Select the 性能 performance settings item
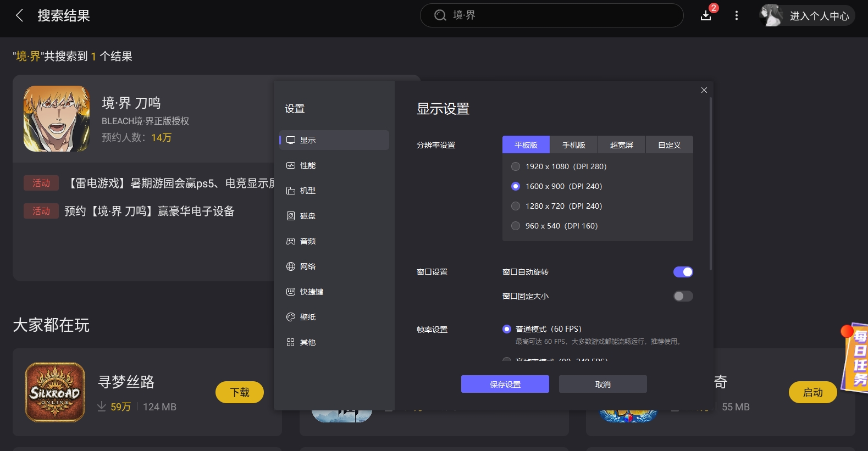This screenshot has width=868, height=451. tap(334, 165)
